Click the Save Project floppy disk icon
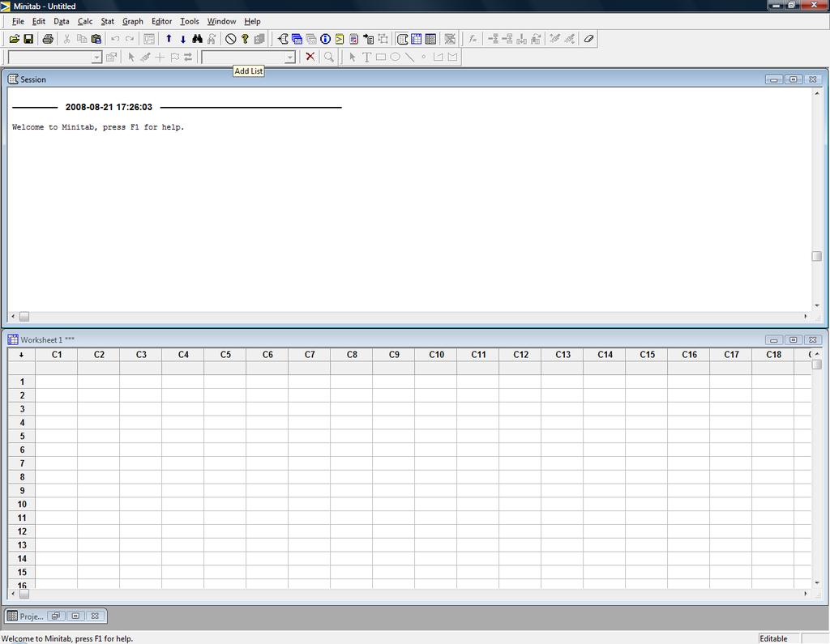The image size is (830, 644). 28,39
